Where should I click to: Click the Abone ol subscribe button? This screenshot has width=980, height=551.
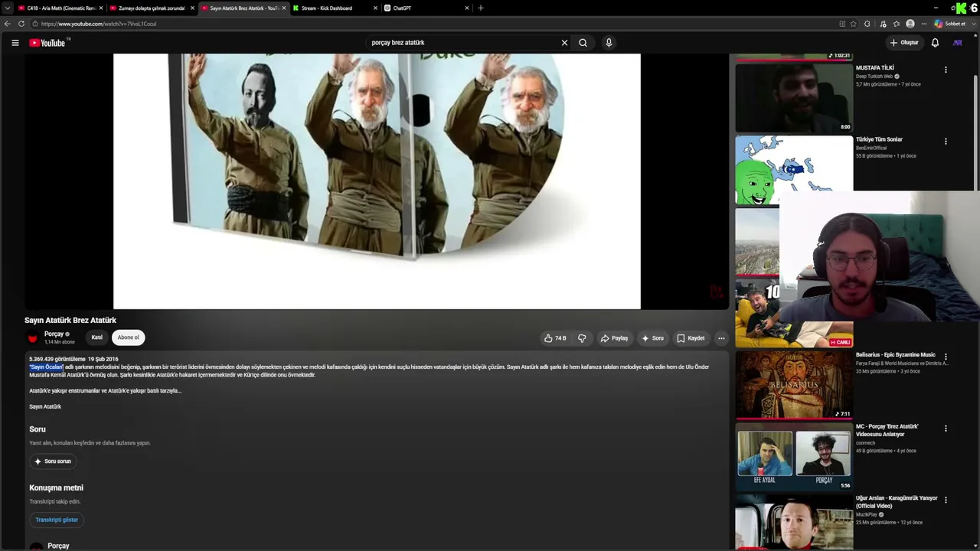pos(129,337)
